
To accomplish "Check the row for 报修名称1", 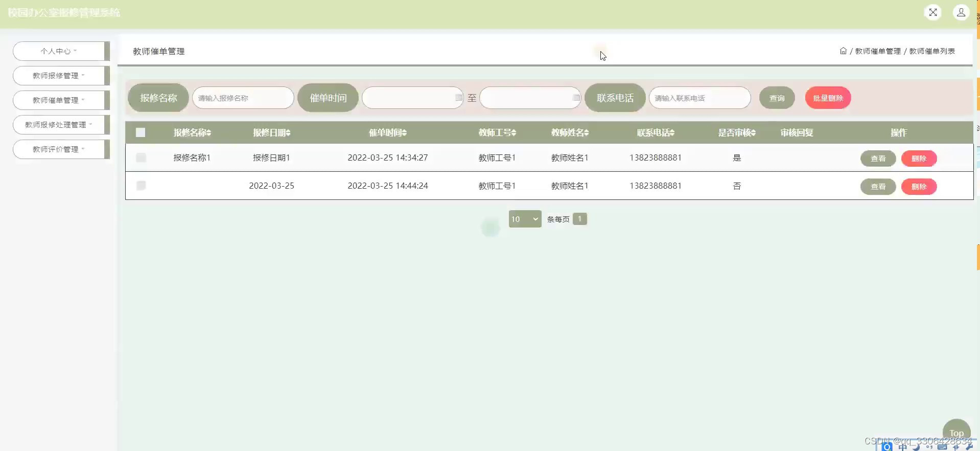I will point(141,157).
